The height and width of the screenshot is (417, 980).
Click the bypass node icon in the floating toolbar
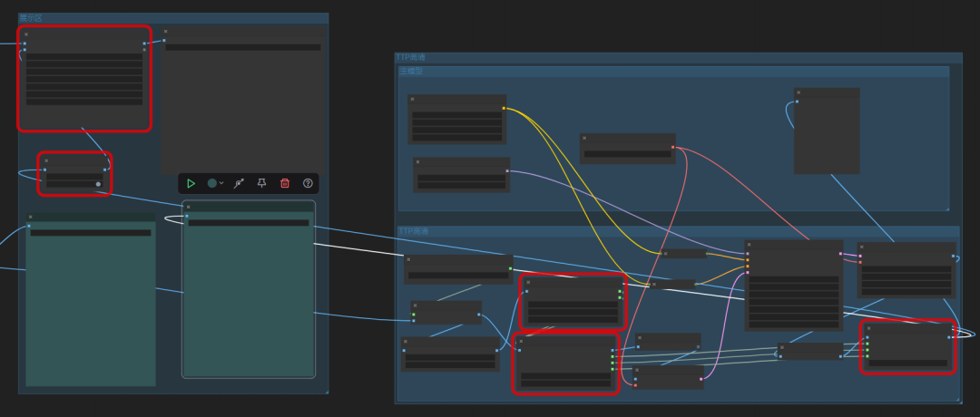coord(239,183)
